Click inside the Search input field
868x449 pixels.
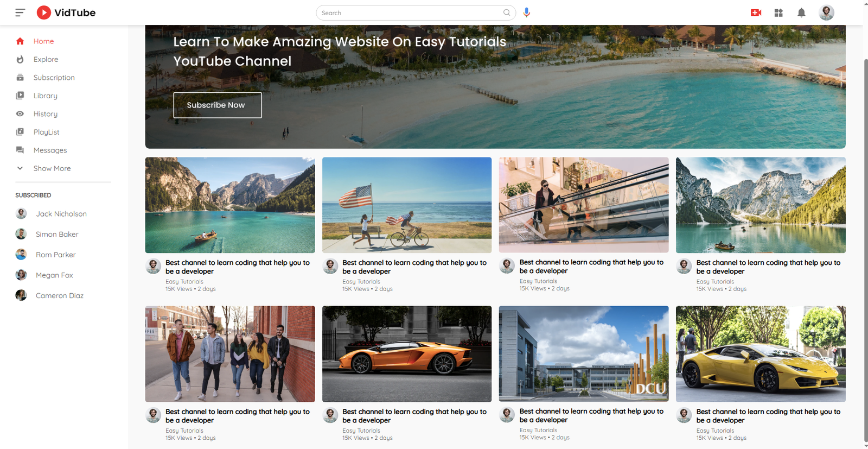pos(410,12)
